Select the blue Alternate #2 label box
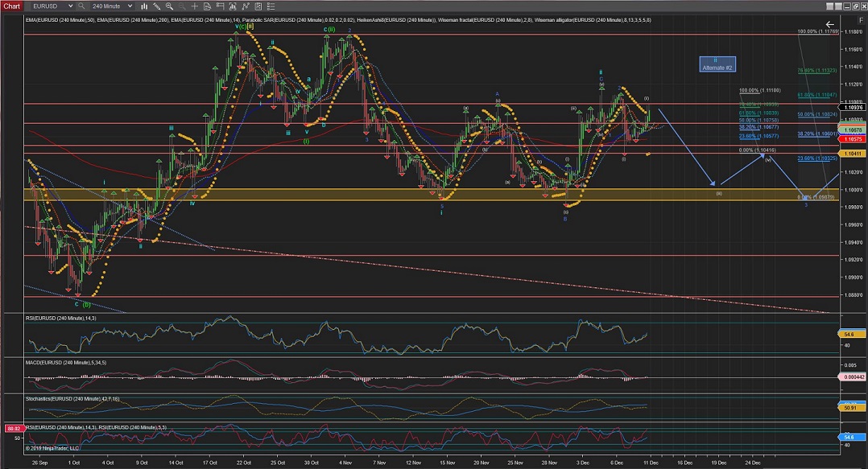The height and width of the screenshot is (469, 868). pyautogui.click(x=717, y=64)
